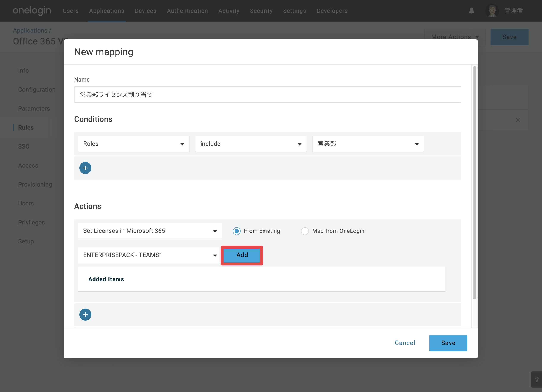Screen dimensions: 542x392
Task: Switch to the Rules sidebar tab
Action: pyautogui.click(x=26, y=128)
